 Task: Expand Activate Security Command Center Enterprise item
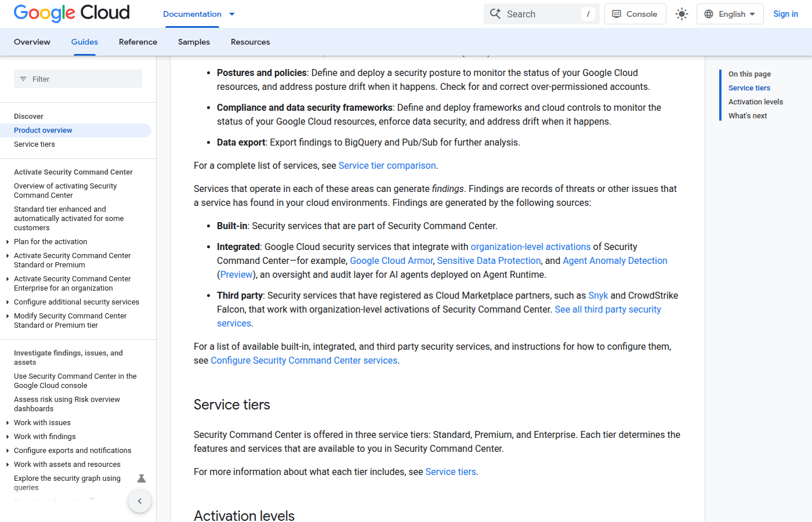[7, 279]
